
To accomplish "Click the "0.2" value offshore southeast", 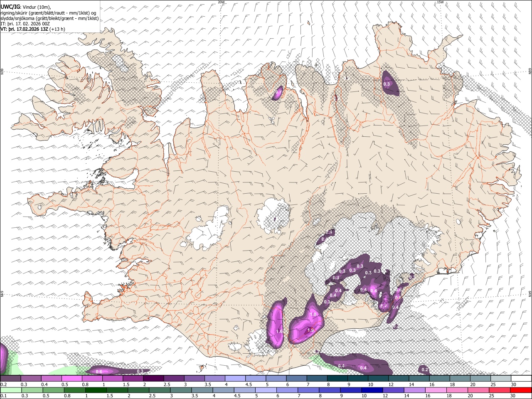I will pos(424,369).
